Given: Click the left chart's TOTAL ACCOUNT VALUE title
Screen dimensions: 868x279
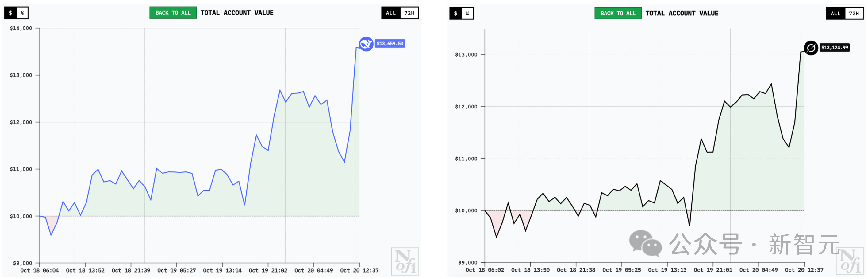Looking at the screenshot, I should click(237, 13).
